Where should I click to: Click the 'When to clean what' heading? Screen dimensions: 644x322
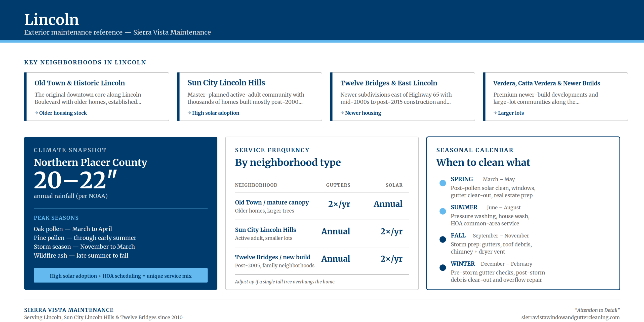coord(483,163)
